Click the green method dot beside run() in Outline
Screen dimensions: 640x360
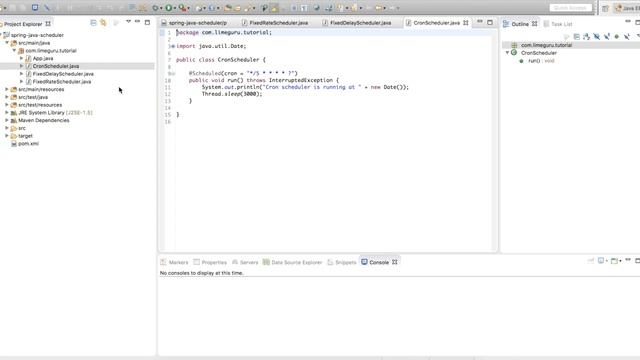tap(521, 61)
